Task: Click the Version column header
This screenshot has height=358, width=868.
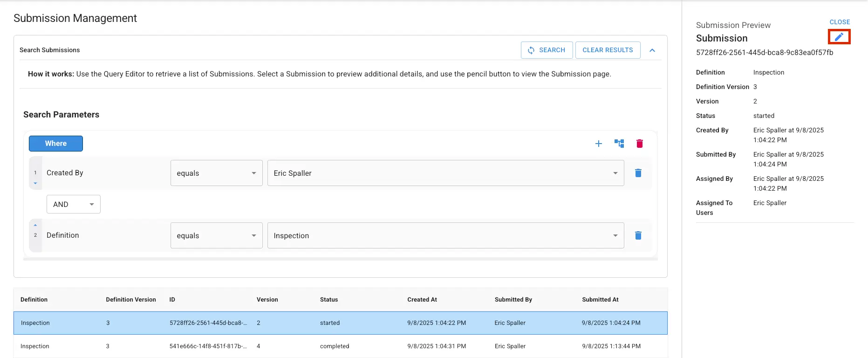Action: tap(267, 300)
